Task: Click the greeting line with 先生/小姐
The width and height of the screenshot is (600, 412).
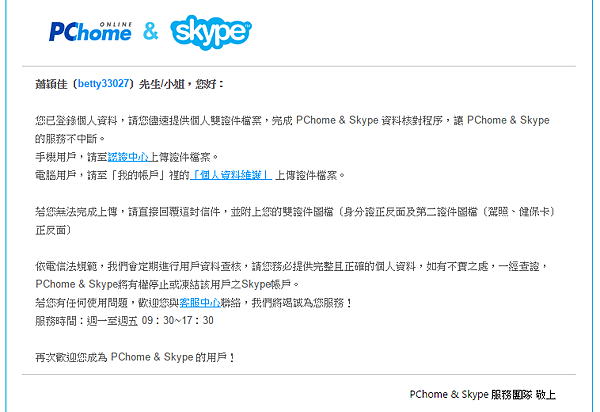Action: click(x=129, y=84)
